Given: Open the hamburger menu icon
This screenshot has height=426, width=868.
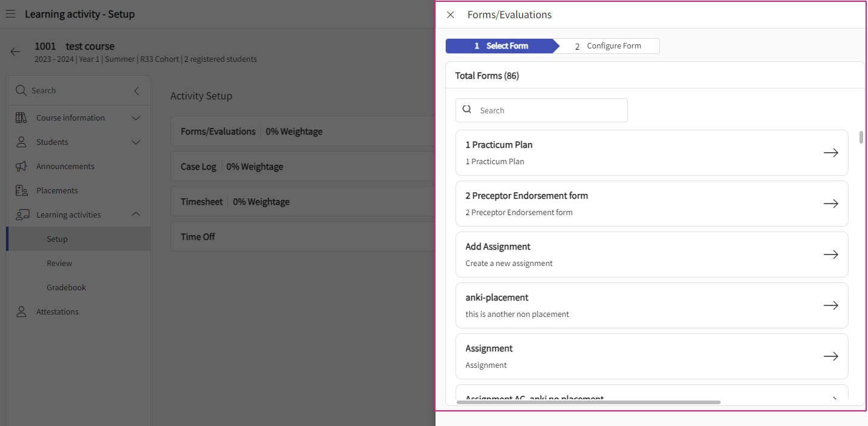Looking at the screenshot, I should pos(10,13).
